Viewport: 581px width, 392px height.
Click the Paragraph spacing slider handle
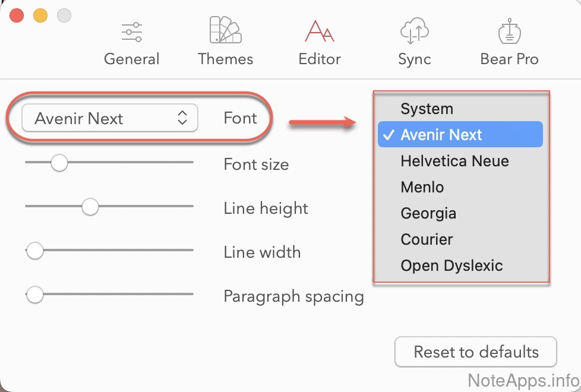click(x=35, y=294)
